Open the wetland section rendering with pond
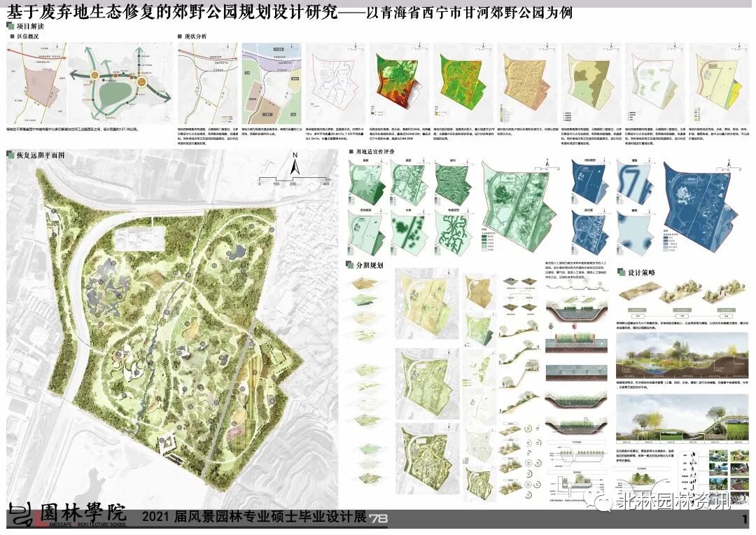 682,356
